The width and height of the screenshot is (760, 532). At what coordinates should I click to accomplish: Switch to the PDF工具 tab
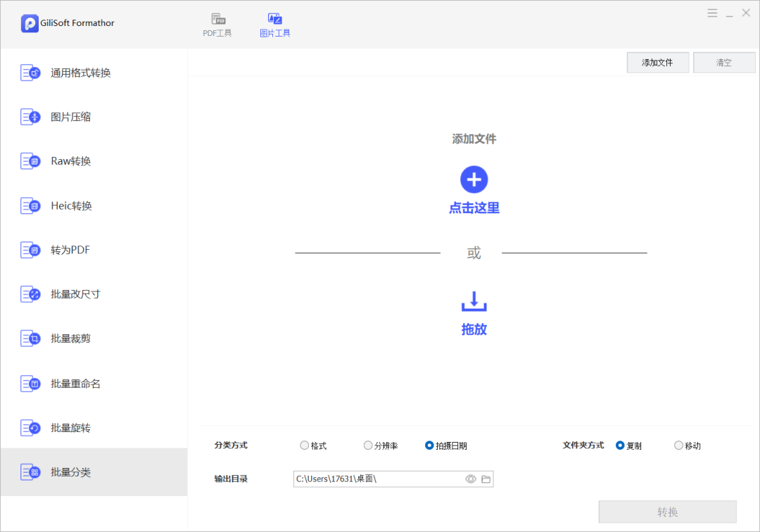pos(217,25)
